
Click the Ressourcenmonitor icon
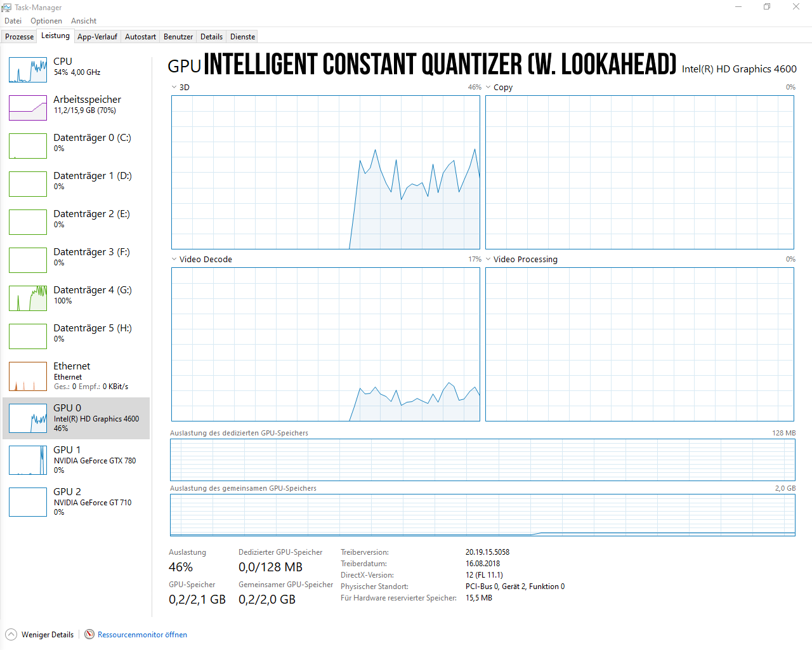coord(89,634)
